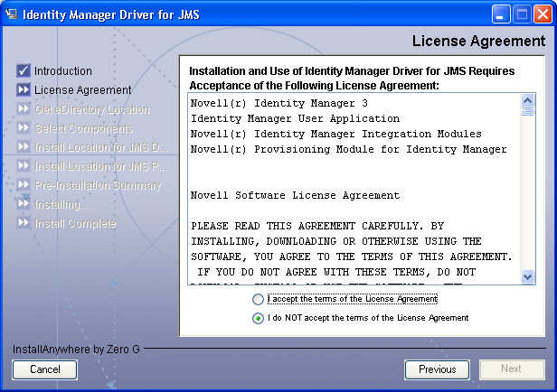Click the 'License Agreement' page heading
This screenshot has width=557, height=392.
[x=478, y=41]
